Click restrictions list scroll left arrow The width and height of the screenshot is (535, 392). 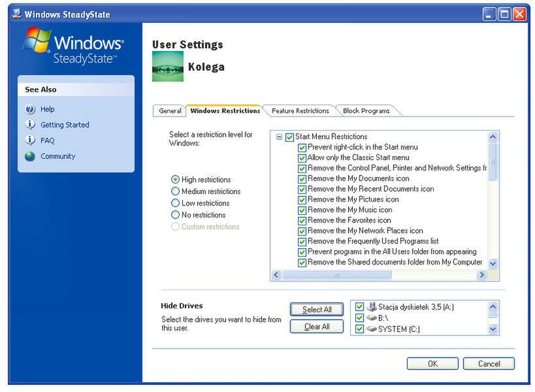[276, 274]
